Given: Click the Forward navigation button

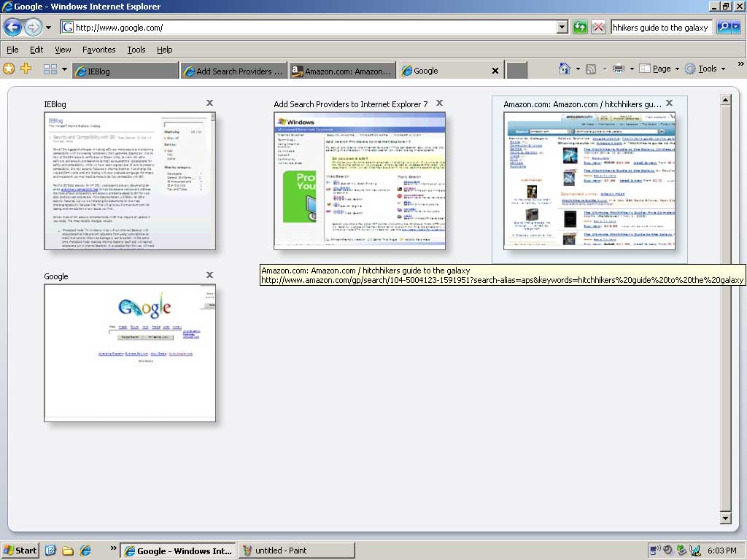Looking at the screenshot, I should click(x=33, y=27).
